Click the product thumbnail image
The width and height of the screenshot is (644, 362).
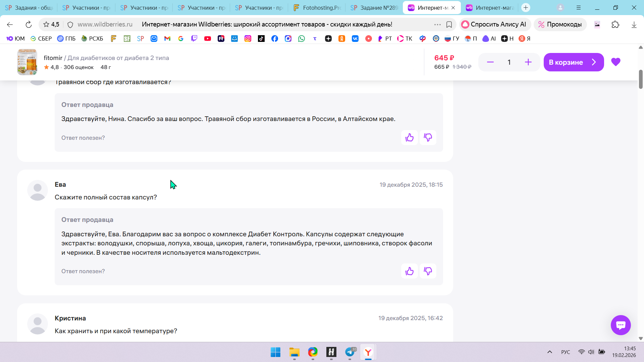[27, 62]
